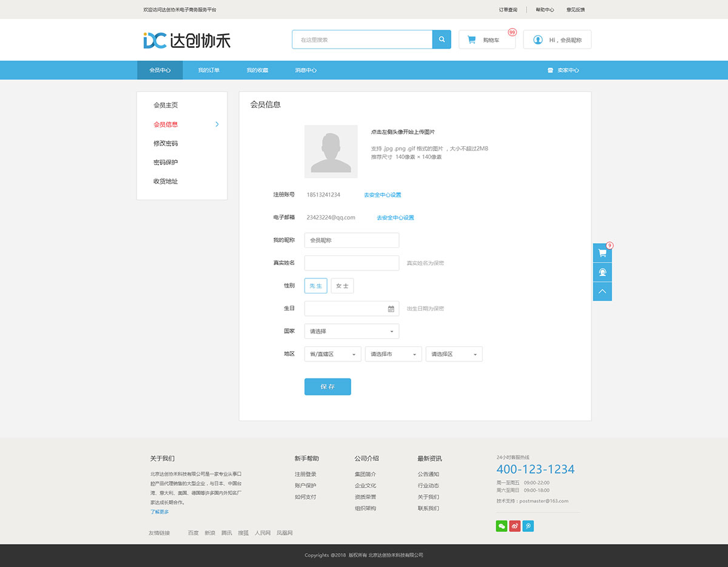Switch to the 我的订单 tab

(x=209, y=70)
